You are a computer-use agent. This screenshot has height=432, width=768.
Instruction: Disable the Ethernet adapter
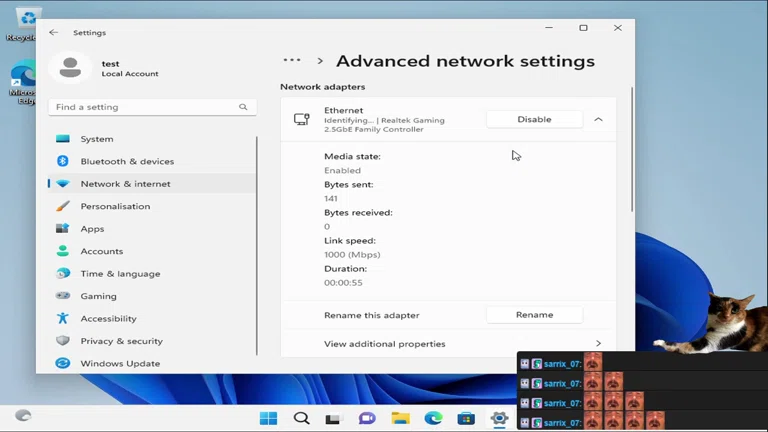[534, 119]
